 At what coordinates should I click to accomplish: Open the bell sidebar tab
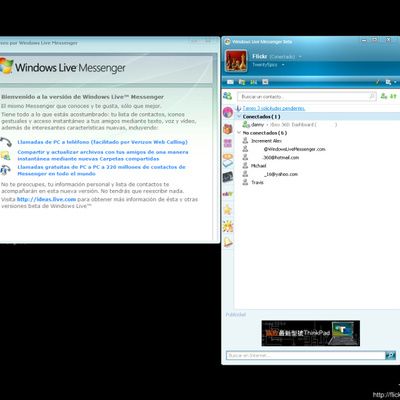click(228, 242)
